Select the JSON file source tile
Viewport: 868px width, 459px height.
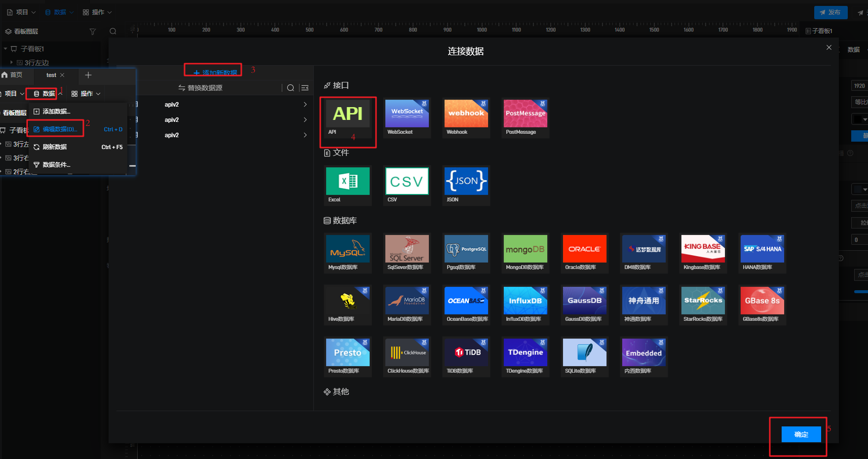pos(466,186)
